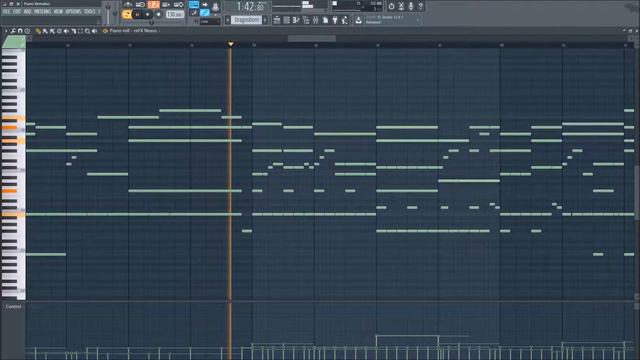Open the EDIT menu
640x360 pixels.
[17, 12]
